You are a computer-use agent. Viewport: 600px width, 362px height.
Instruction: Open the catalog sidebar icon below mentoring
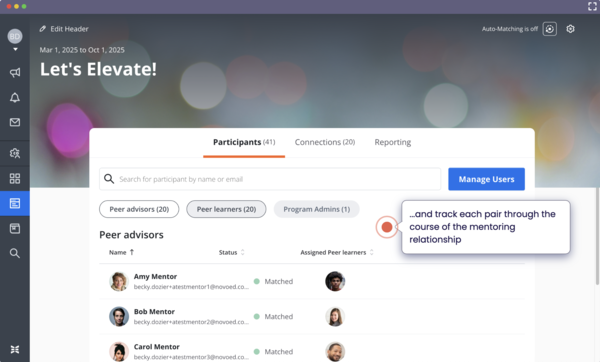pos(15,228)
